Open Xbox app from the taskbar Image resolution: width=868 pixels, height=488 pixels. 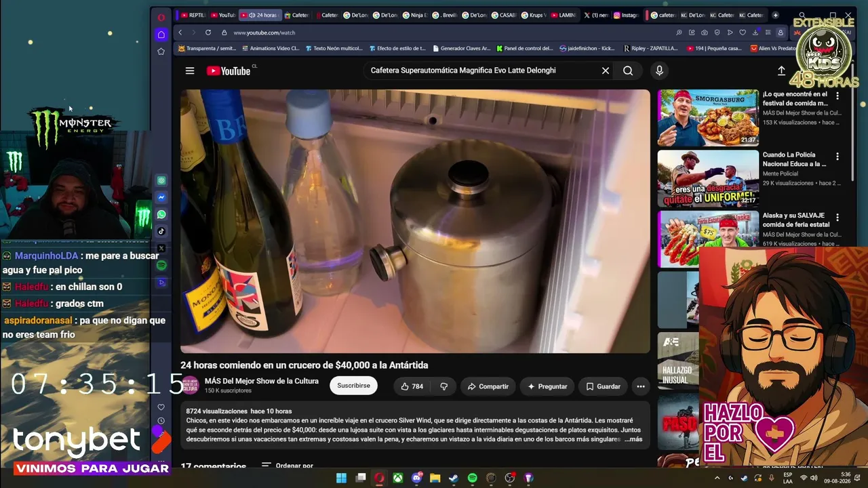point(398,478)
